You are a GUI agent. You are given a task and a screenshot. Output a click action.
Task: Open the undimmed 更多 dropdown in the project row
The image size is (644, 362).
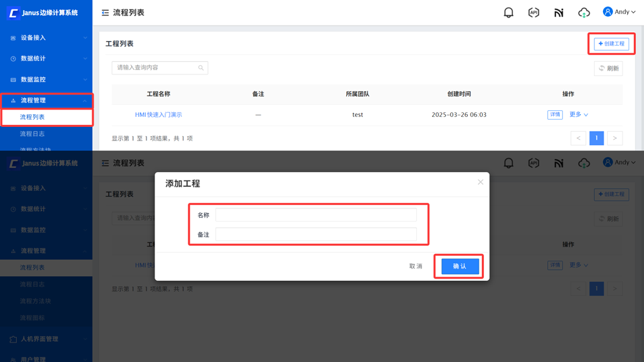(578, 115)
